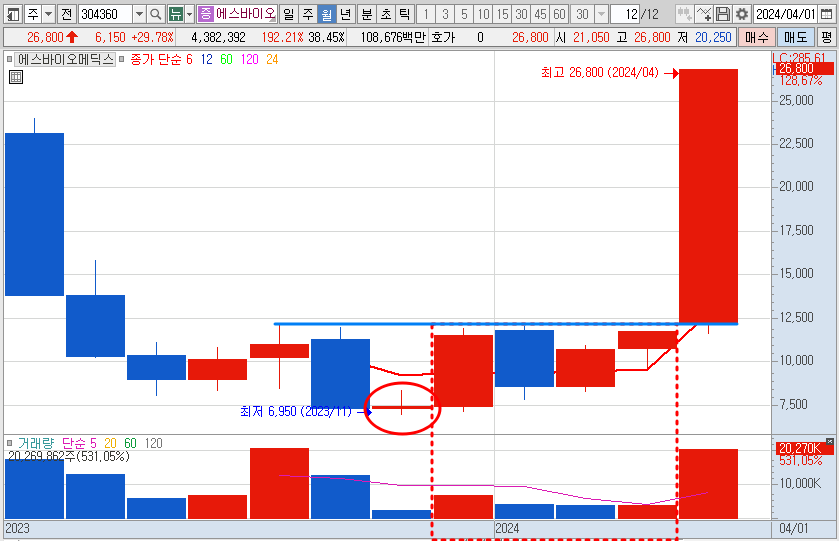839x541 pixels.
Task: Select the 60 interval button
Action: (x=560, y=14)
